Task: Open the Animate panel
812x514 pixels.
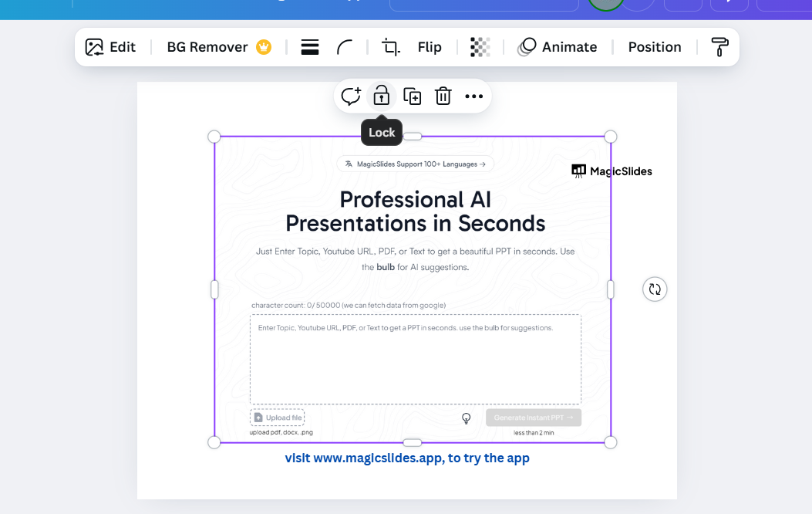Action: (558, 47)
